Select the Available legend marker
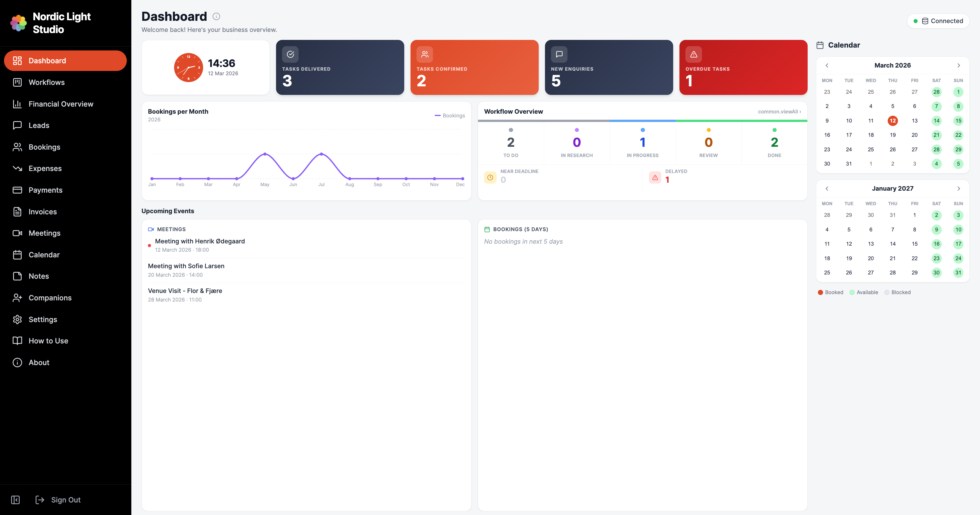 (x=852, y=292)
